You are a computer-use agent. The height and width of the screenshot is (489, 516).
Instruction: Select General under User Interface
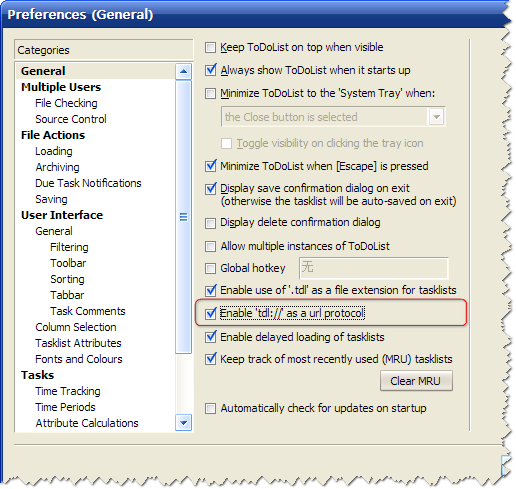pyautogui.click(x=54, y=231)
